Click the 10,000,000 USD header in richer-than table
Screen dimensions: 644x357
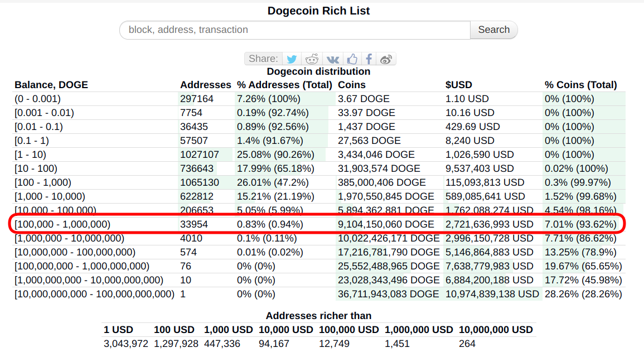496,330
